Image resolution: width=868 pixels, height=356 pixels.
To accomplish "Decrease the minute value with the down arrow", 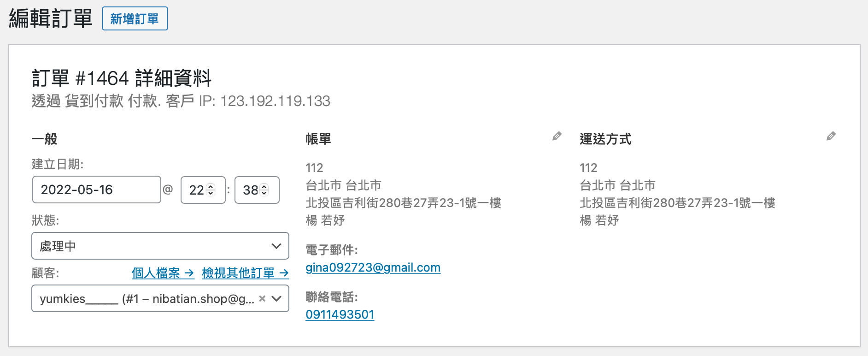I will click(264, 193).
